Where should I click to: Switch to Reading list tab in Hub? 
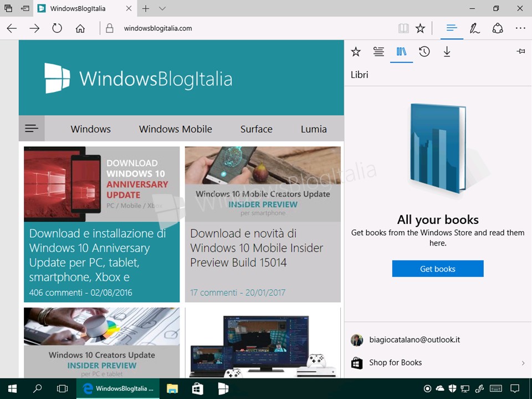[378, 52]
